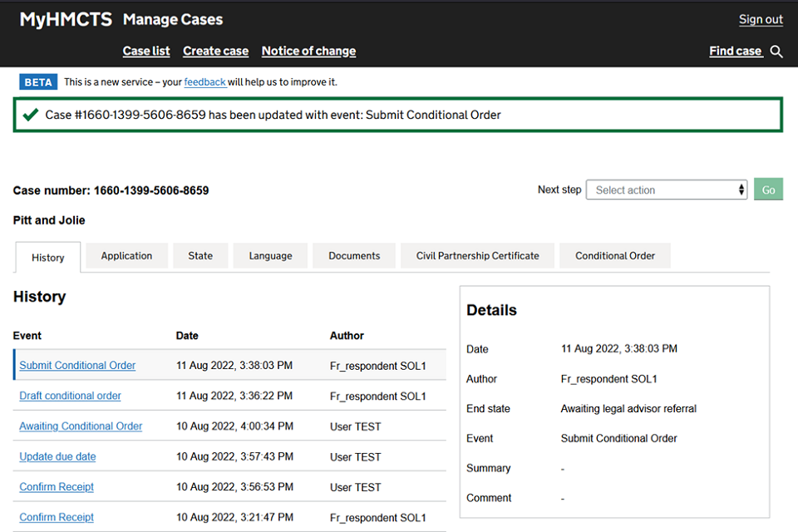Click the Find case link
This screenshot has width=798, height=532.
[735, 51]
